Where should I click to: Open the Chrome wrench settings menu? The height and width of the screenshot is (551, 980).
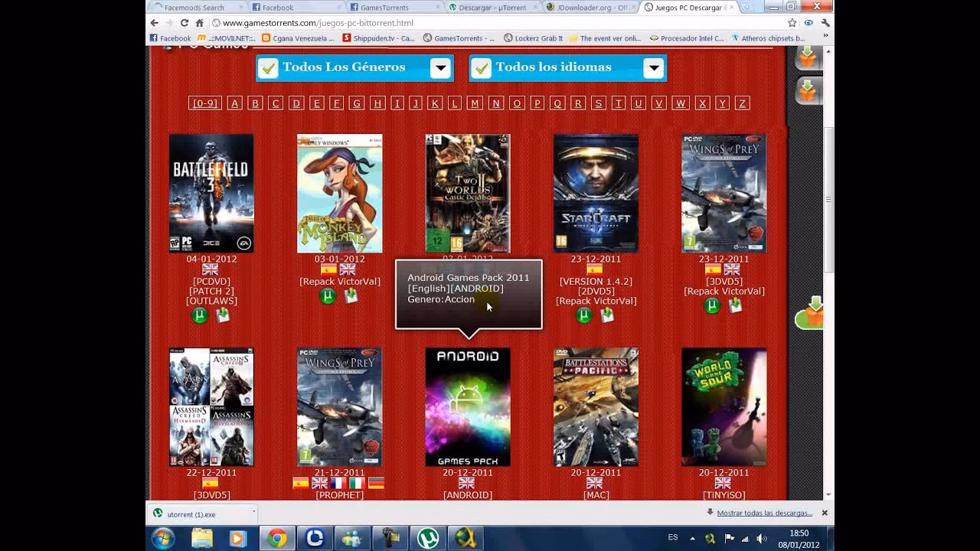coord(825,23)
